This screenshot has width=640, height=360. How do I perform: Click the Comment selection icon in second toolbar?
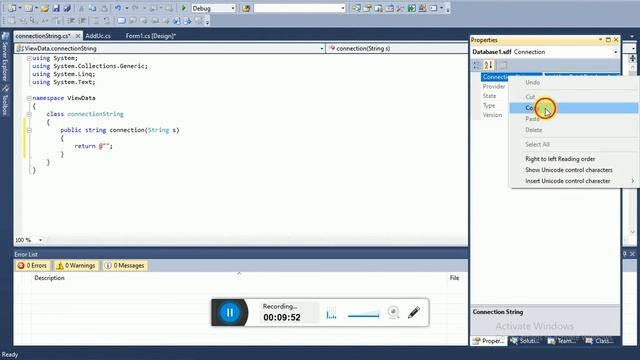click(x=96, y=20)
